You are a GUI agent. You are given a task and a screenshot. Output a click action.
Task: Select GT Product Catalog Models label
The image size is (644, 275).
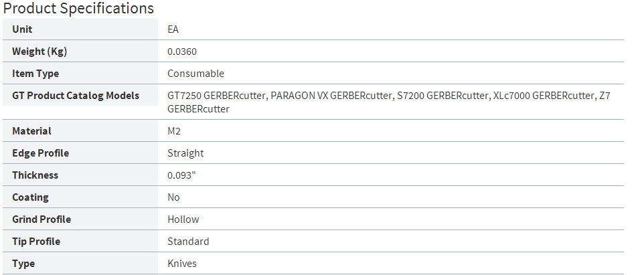[76, 96]
